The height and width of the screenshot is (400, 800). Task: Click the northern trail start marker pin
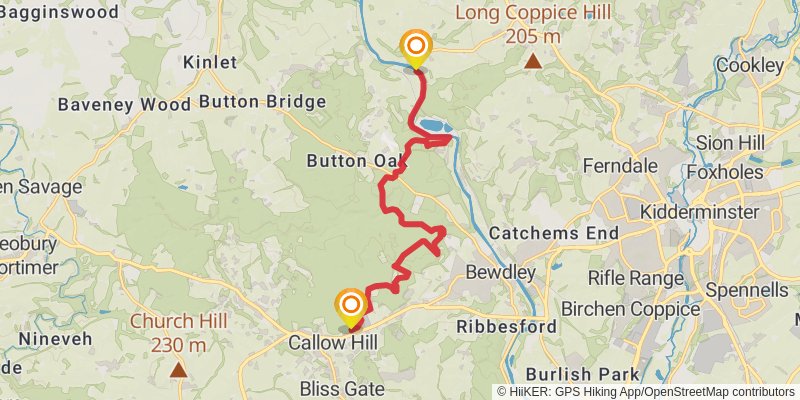(416, 48)
